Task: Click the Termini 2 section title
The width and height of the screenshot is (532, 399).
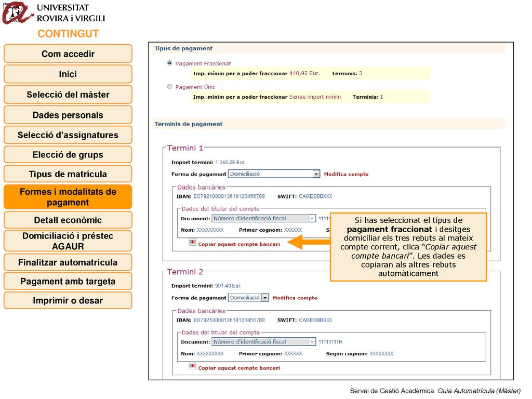Action: click(x=185, y=272)
